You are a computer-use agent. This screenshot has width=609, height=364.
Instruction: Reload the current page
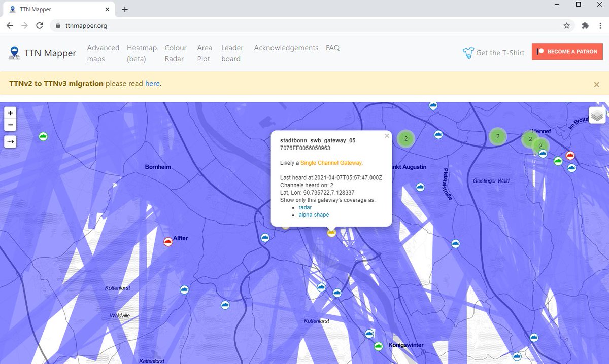pos(40,25)
